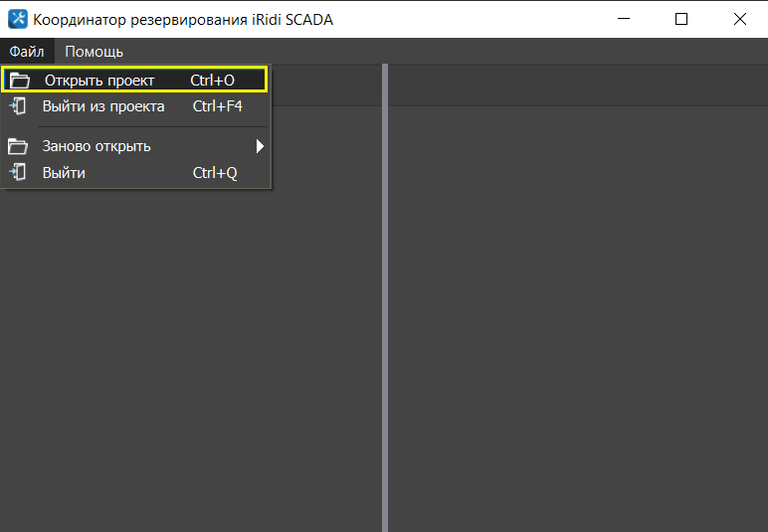The image size is (768, 532).
Task: Choose Открыть проект from the menu
Action: click(99, 81)
